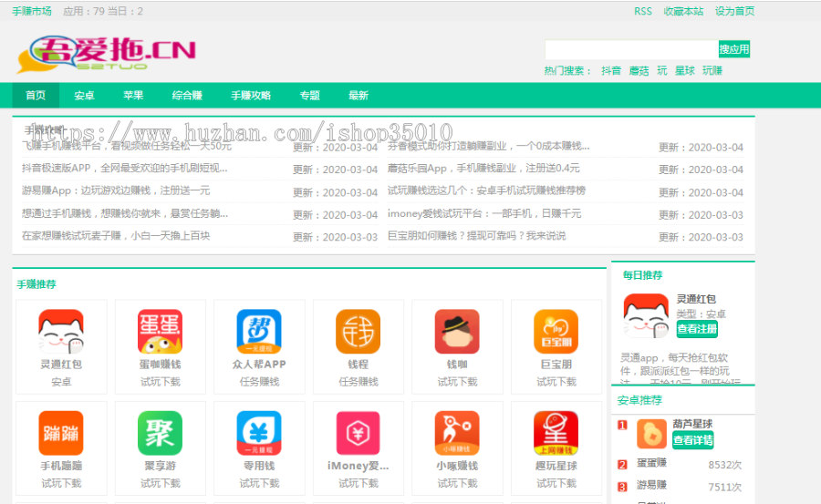The image size is (821, 504).
Task: Select hot search term 星球
Action: tap(685, 71)
